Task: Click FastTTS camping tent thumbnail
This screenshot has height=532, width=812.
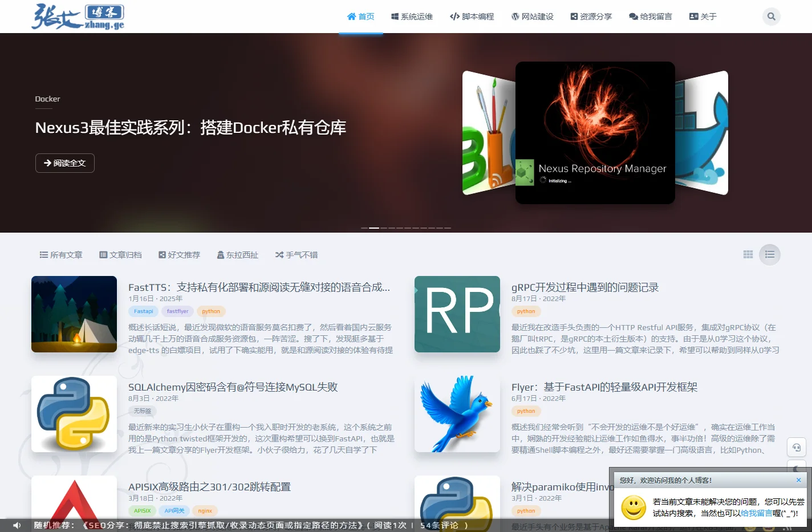Action: click(74, 314)
